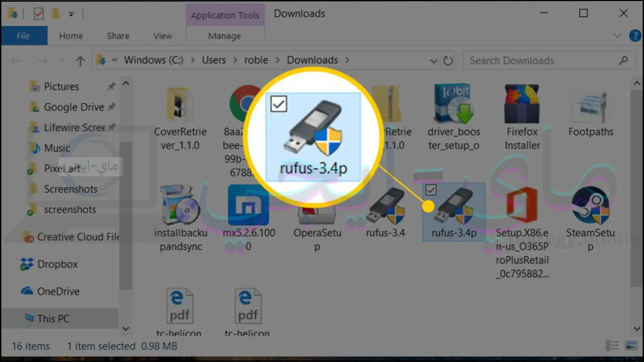The width and height of the screenshot is (644, 362).
Task: Uncheck the rufus-3.4p item checkbox
Action: click(431, 190)
